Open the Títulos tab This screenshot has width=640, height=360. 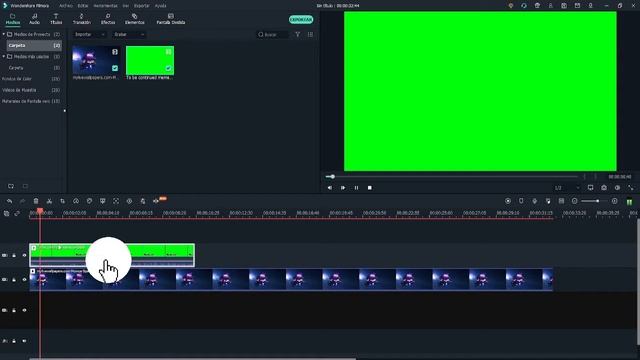(56, 19)
